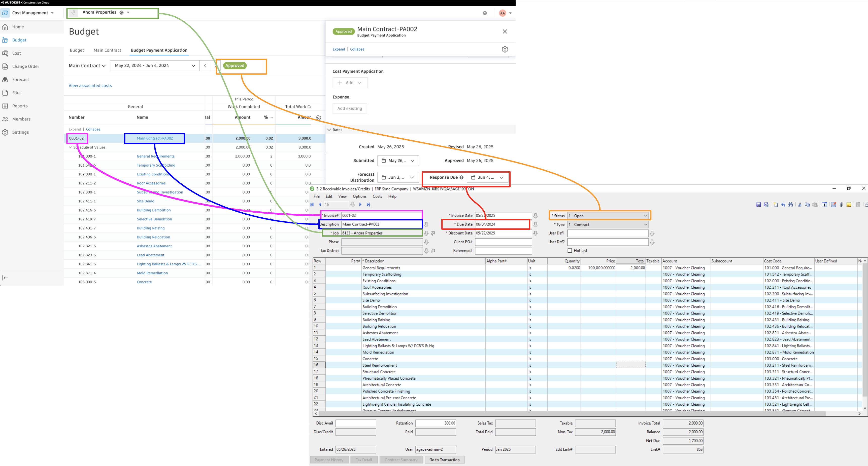Switch to the Main Contract tab
This screenshot has height=466, width=868.
pos(107,50)
